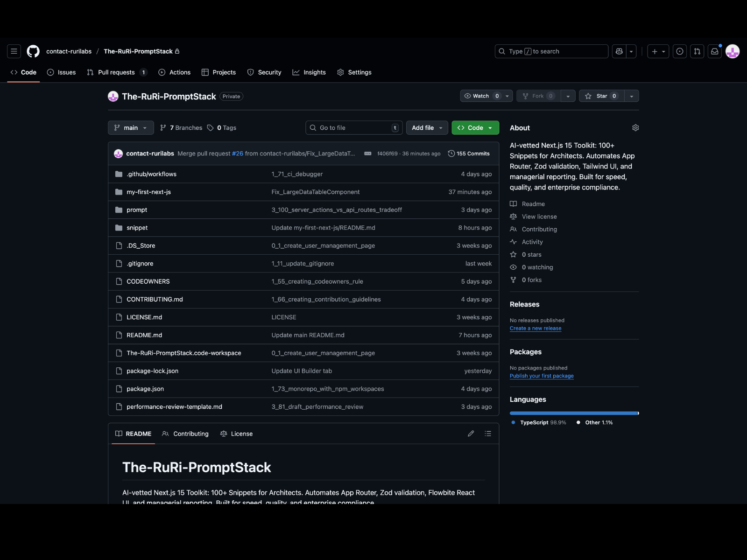Focus the top Type to search box
This screenshot has height=560, width=747.
point(551,51)
